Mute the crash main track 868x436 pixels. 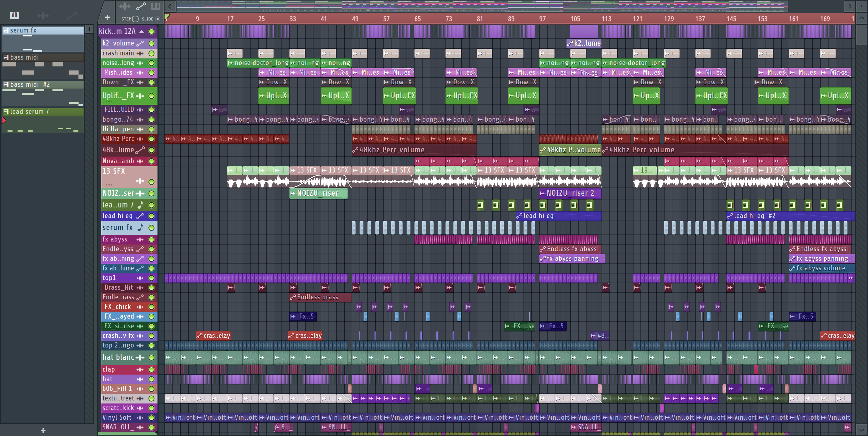[152, 53]
